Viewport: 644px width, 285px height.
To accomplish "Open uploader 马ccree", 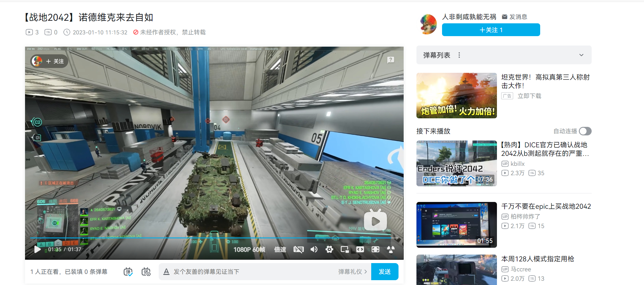I will (521, 269).
